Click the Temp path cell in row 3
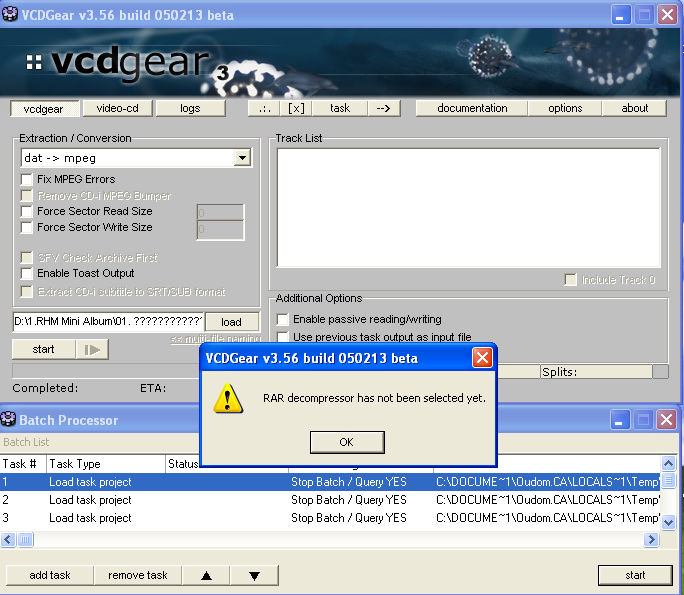684x595 pixels. [548, 518]
